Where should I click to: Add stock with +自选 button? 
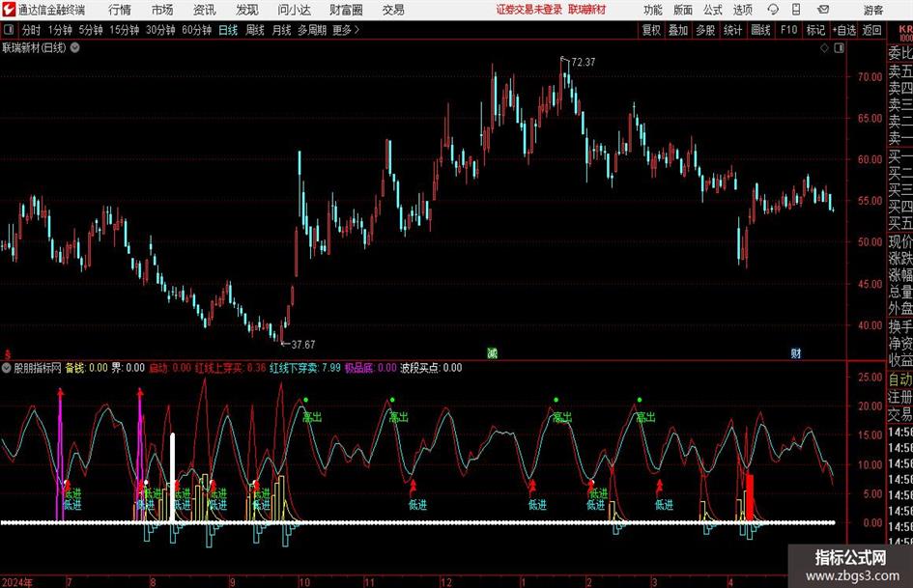(x=844, y=30)
